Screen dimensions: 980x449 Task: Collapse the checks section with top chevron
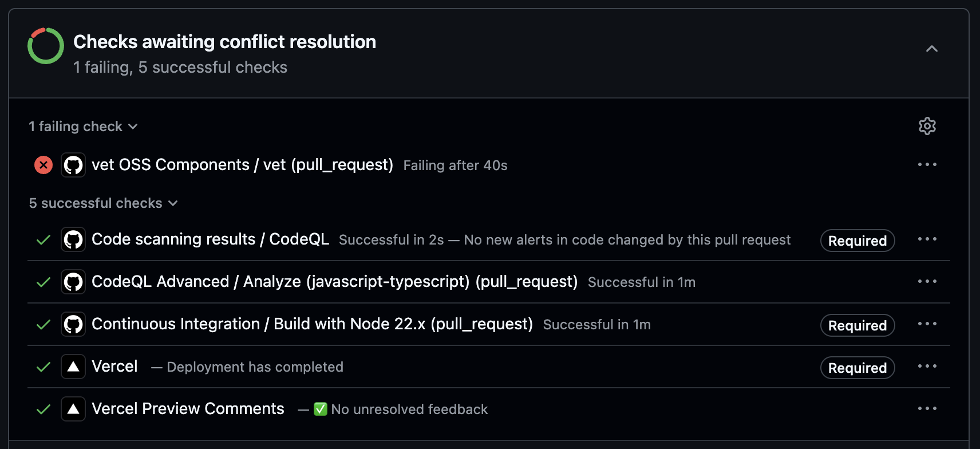932,49
